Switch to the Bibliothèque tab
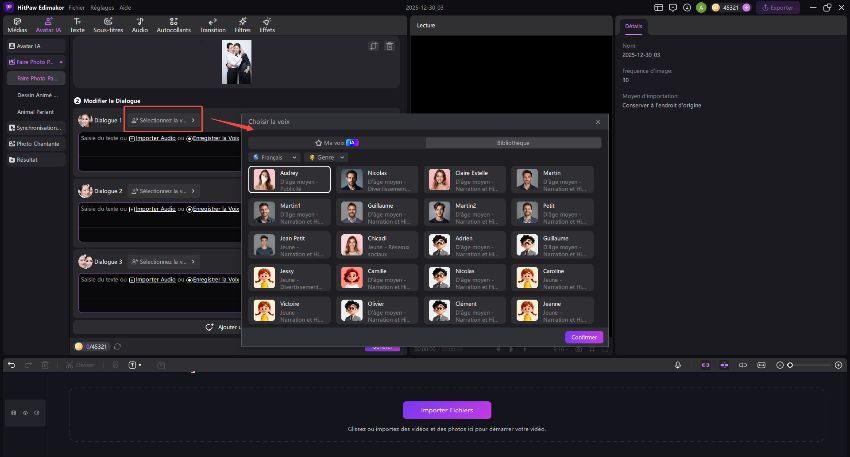Viewport: 850px width, 457px height. click(x=513, y=143)
